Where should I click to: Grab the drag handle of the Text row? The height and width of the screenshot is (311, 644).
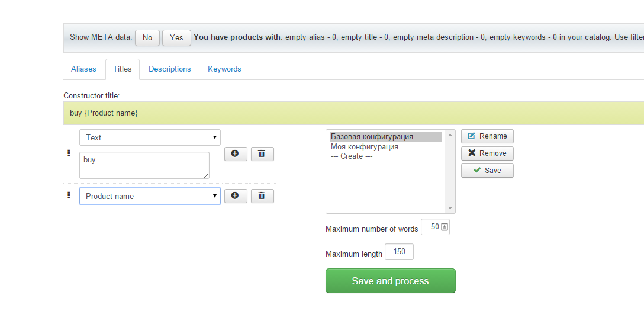click(69, 153)
